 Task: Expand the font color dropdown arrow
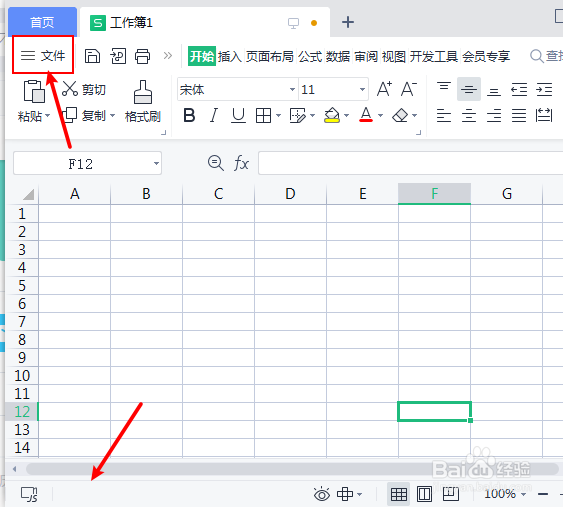click(x=381, y=116)
